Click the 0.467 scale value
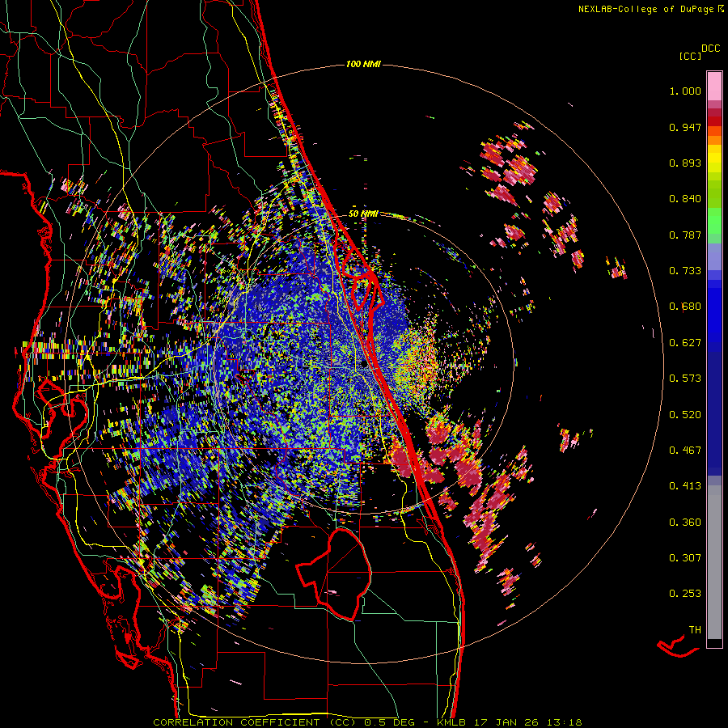This screenshot has height=728, width=728. (685, 451)
